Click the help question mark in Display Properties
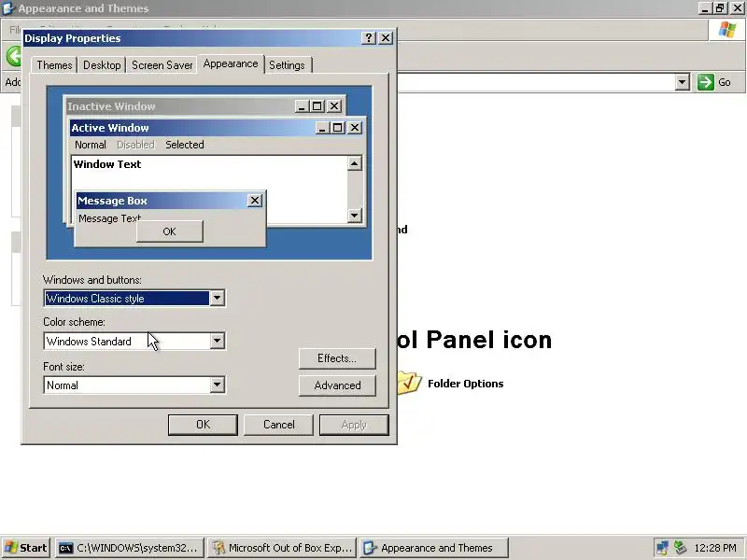747x560 pixels. (x=369, y=38)
